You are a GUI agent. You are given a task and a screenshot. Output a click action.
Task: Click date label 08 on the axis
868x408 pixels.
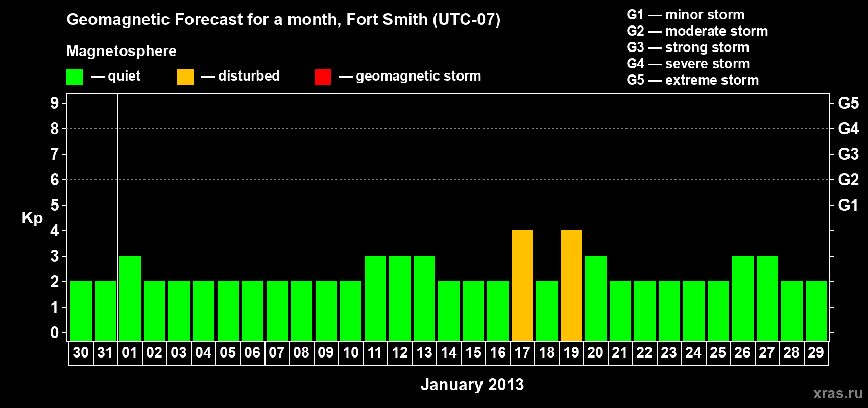[301, 352]
